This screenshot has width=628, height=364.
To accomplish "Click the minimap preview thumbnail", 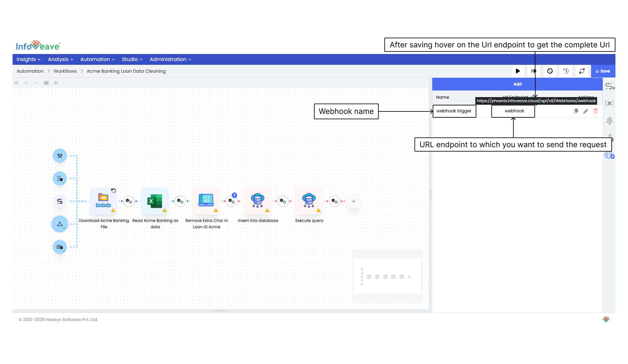I will pos(387,276).
